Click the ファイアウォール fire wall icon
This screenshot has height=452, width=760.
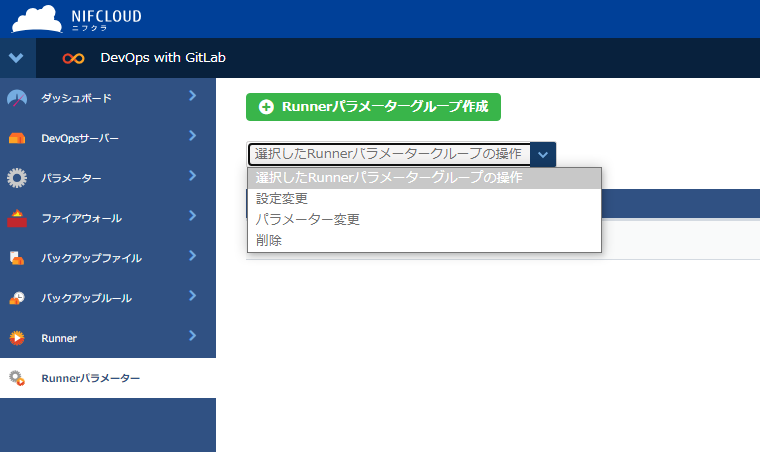coord(17,218)
